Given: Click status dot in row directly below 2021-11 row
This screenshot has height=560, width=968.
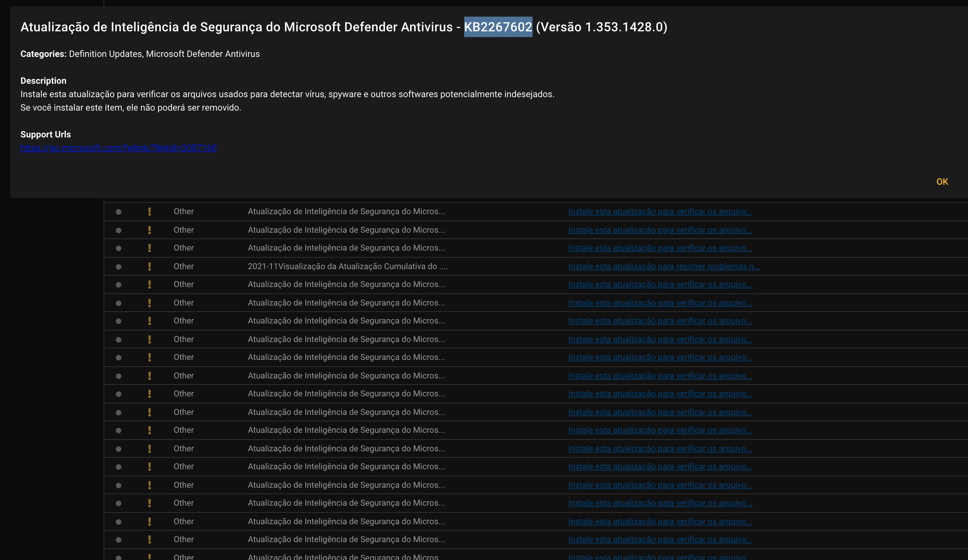Looking at the screenshot, I should [x=119, y=284].
